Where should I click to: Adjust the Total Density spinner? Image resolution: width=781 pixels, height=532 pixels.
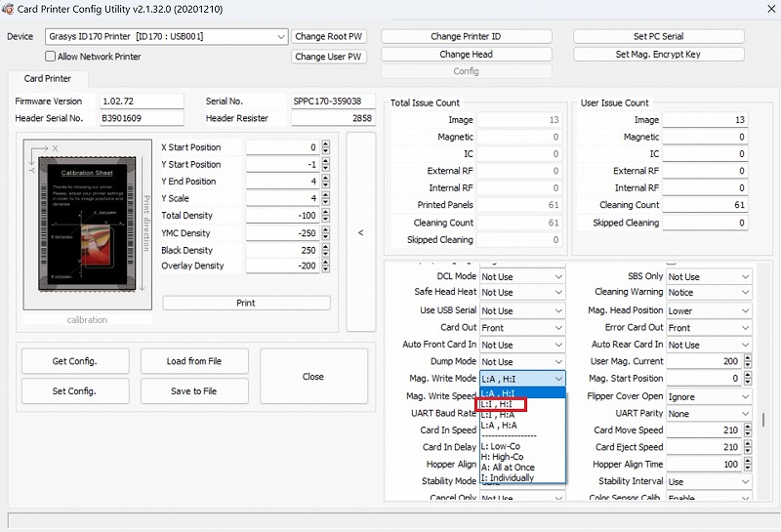pos(326,215)
